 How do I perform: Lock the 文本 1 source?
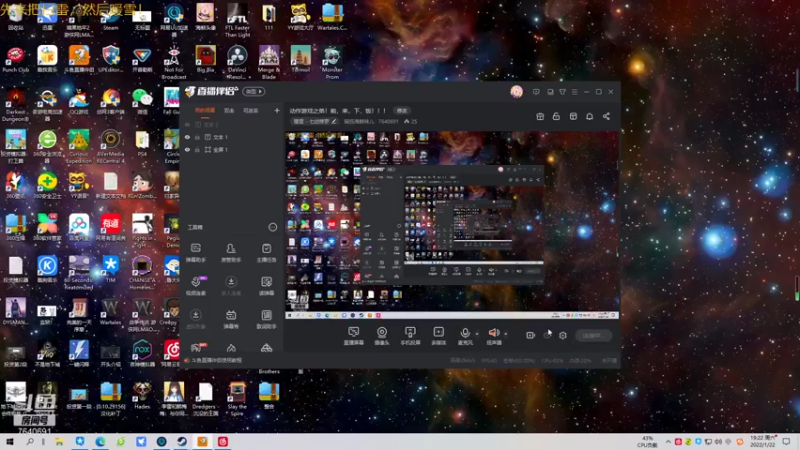197,137
